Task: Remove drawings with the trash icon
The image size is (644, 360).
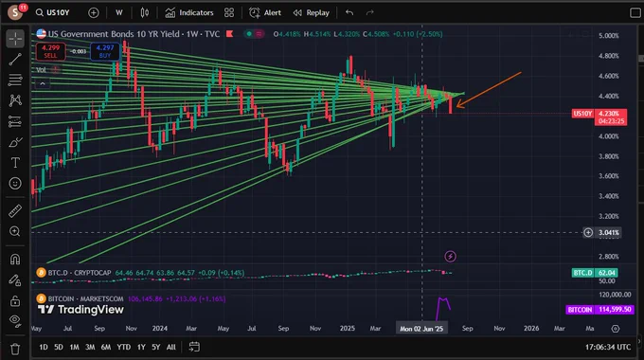Action: click(x=15, y=349)
